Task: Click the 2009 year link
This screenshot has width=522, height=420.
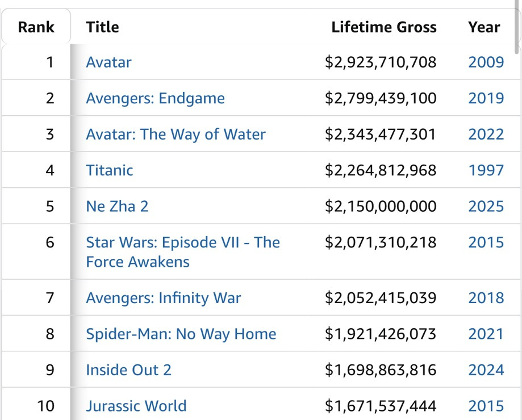Action: pyautogui.click(x=486, y=62)
